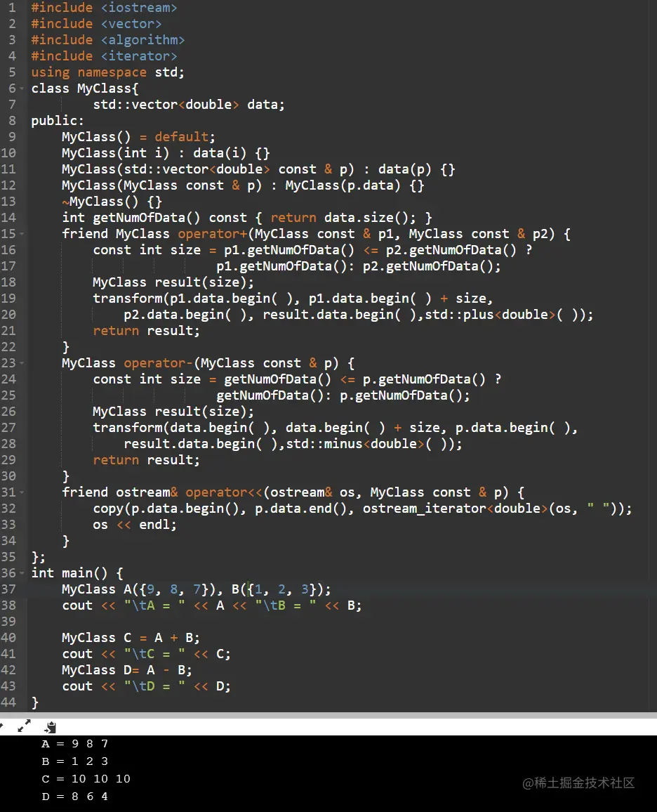Click 'MyClass(int i) : data(i) {}' line
Viewport: 657px width, 812px height.
pyautogui.click(x=166, y=152)
